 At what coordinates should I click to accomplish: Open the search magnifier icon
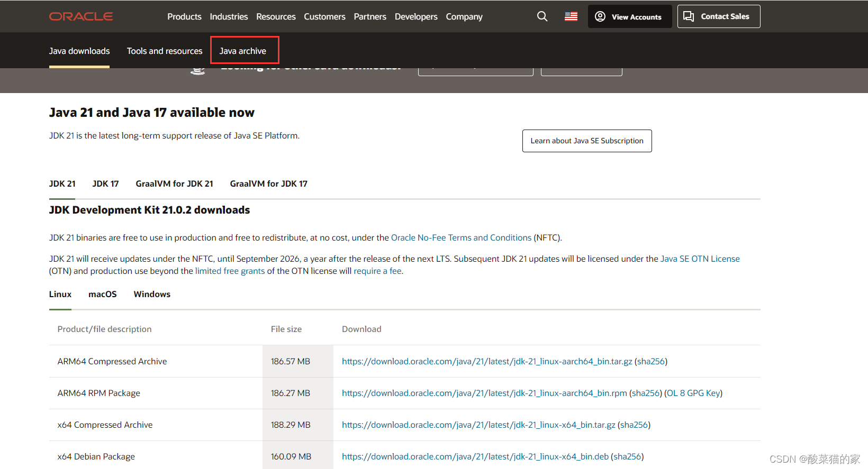coord(542,16)
